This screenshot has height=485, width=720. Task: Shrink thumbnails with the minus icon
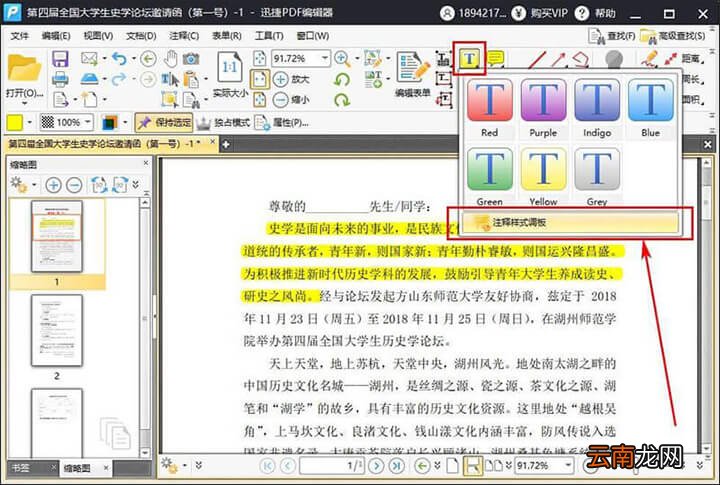click(74, 185)
